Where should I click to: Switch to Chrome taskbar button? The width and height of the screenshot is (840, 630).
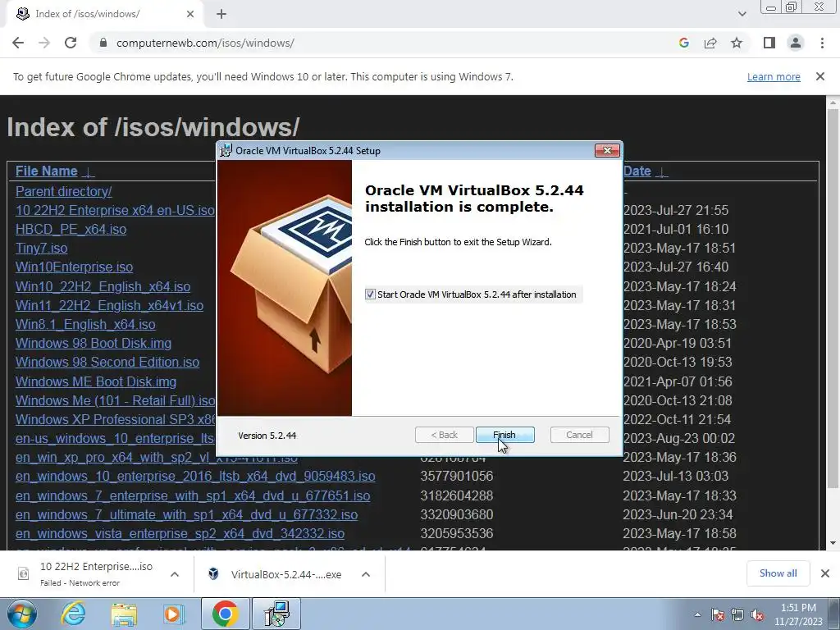(x=225, y=614)
